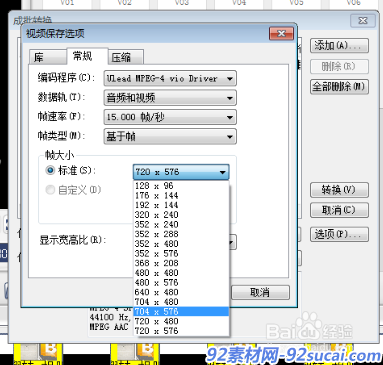Viewport: 383px width, 365px height.
Task: Choose 352 x 480 from the list
Action: [181, 244]
